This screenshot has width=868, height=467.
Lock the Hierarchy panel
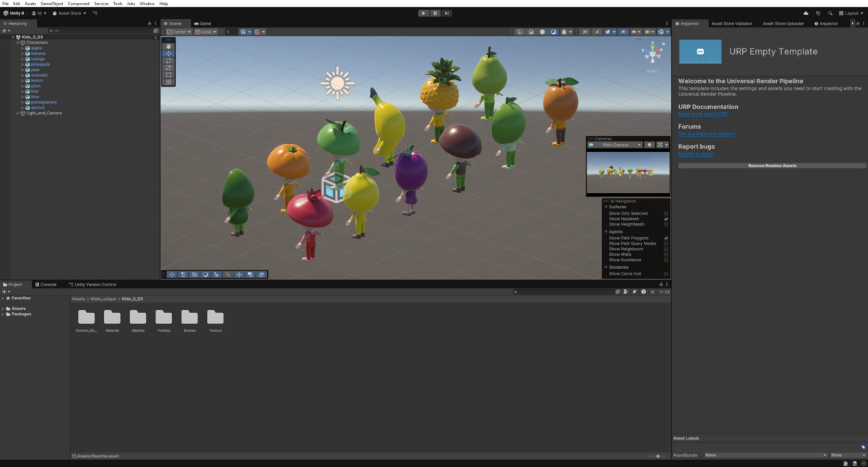coord(150,23)
